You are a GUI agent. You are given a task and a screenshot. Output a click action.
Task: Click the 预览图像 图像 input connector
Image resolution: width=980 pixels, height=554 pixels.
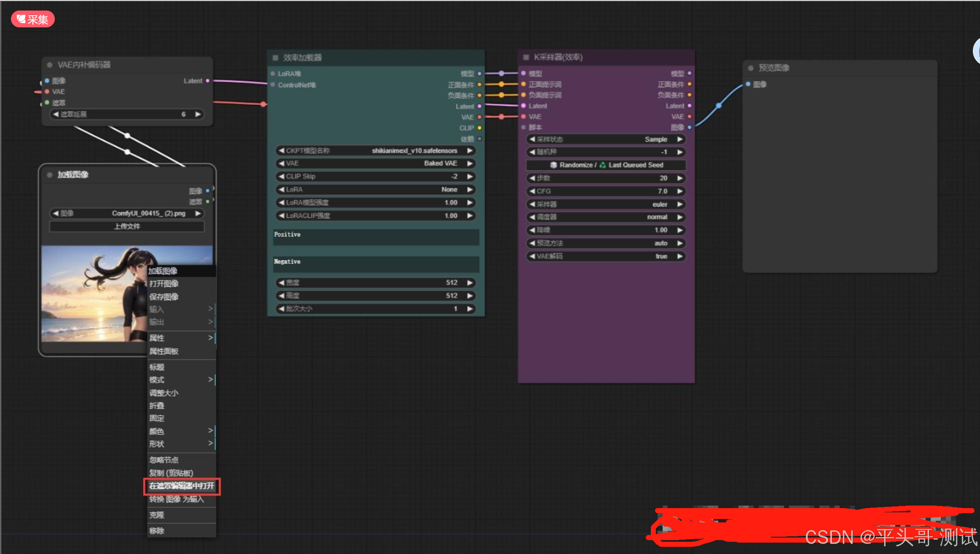click(748, 84)
